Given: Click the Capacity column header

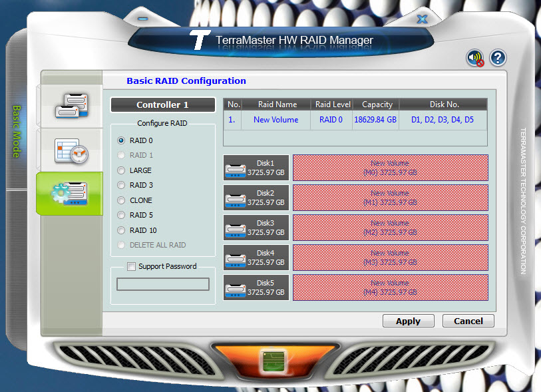Looking at the screenshot, I should [x=377, y=104].
